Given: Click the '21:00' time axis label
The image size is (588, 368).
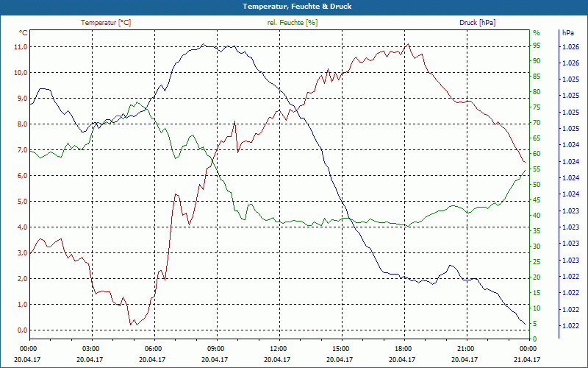Looking at the screenshot, I should pos(465,349).
